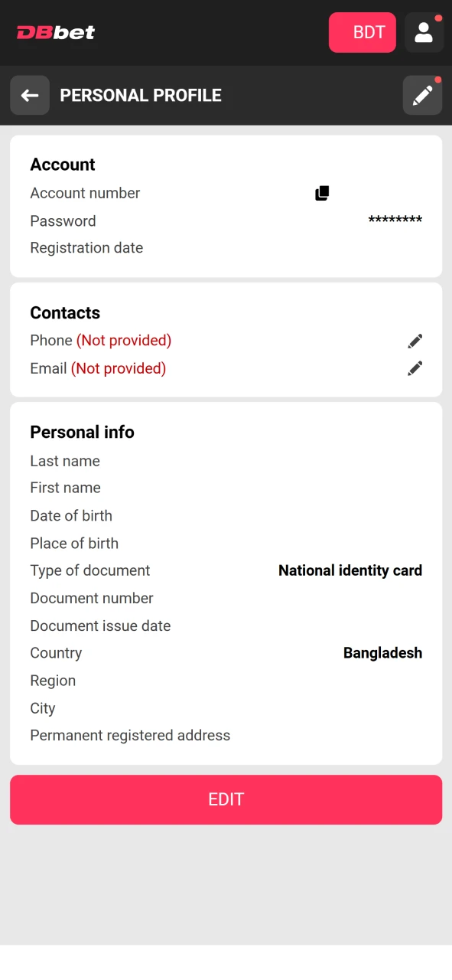Click the Personal info section heading
Image resolution: width=452 pixels, height=980 pixels.
(x=82, y=432)
